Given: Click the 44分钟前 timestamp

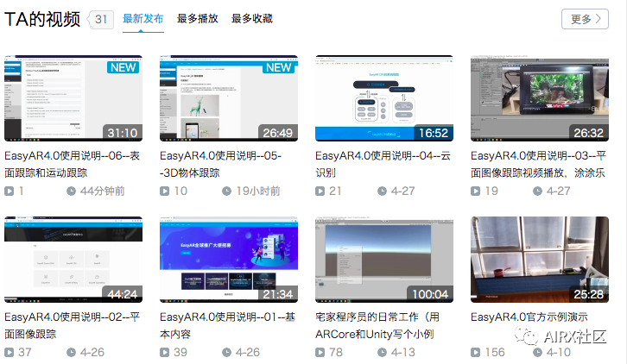Looking at the screenshot, I should coord(103,191).
